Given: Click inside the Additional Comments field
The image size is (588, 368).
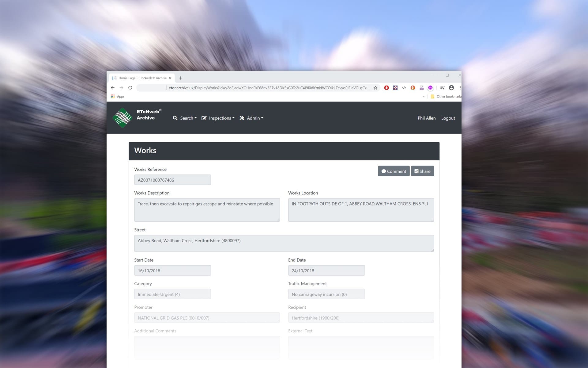Looking at the screenshot, I should point(207,347).
